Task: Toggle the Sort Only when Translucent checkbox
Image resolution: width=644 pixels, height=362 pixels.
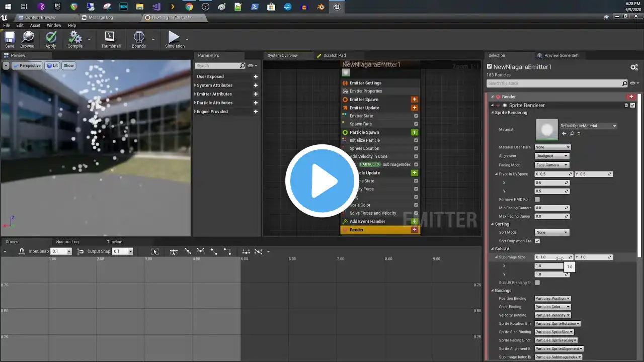Action: pos(537,241)
